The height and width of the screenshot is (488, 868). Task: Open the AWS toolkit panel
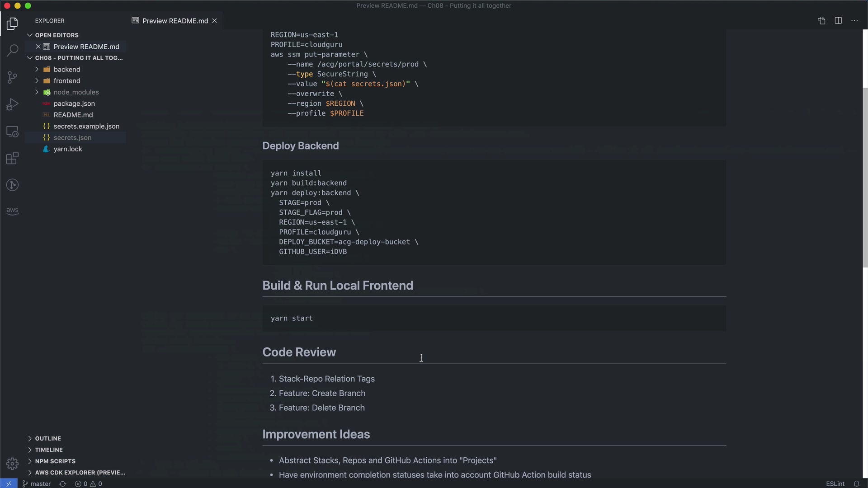[12, 211]
